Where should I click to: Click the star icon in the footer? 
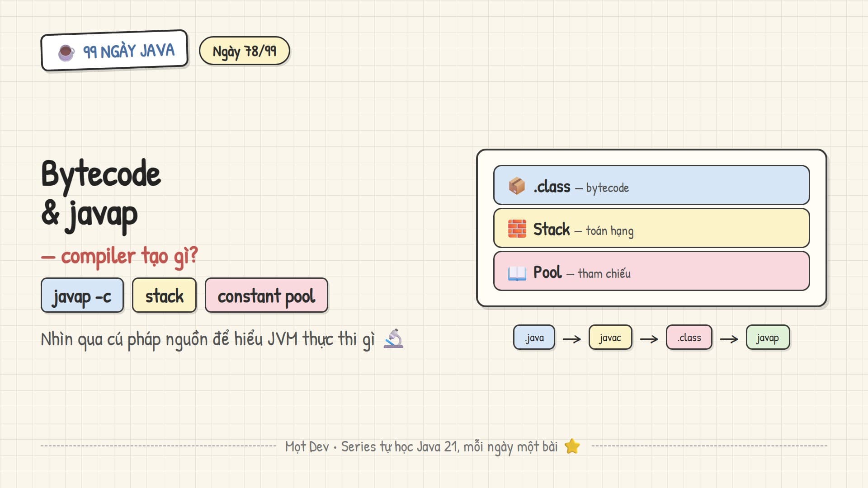pos(572,446)
